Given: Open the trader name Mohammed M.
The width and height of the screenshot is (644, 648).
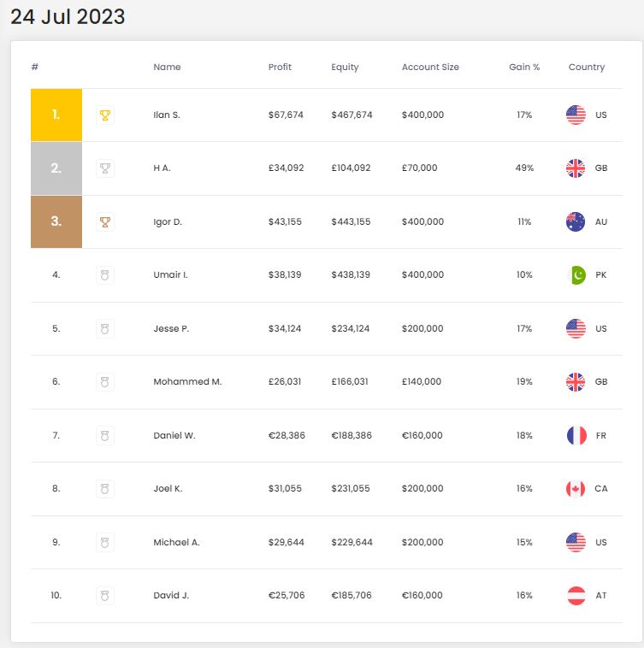Looking at the screenshot, I should pyautogui.click(x=187, y=381).
